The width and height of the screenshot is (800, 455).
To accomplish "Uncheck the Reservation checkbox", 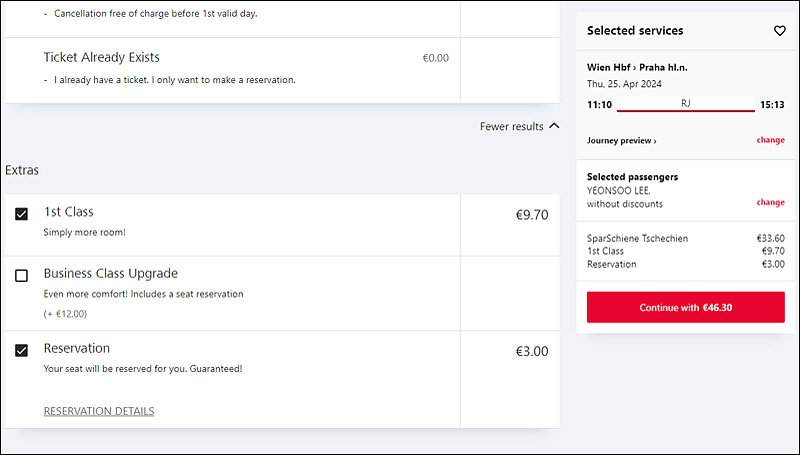I will tap(21, 350).
